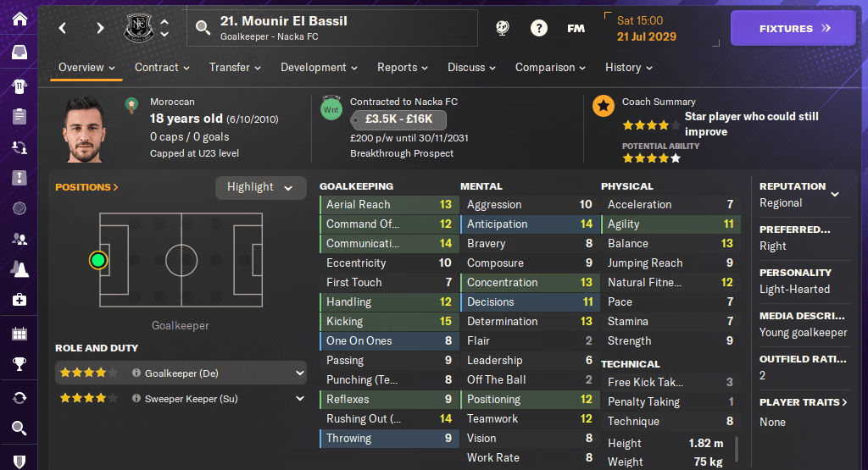The image size is (868, 470).
Task: Open the Squad shirt icon in sidebar
Action: (x=19, y=86)
